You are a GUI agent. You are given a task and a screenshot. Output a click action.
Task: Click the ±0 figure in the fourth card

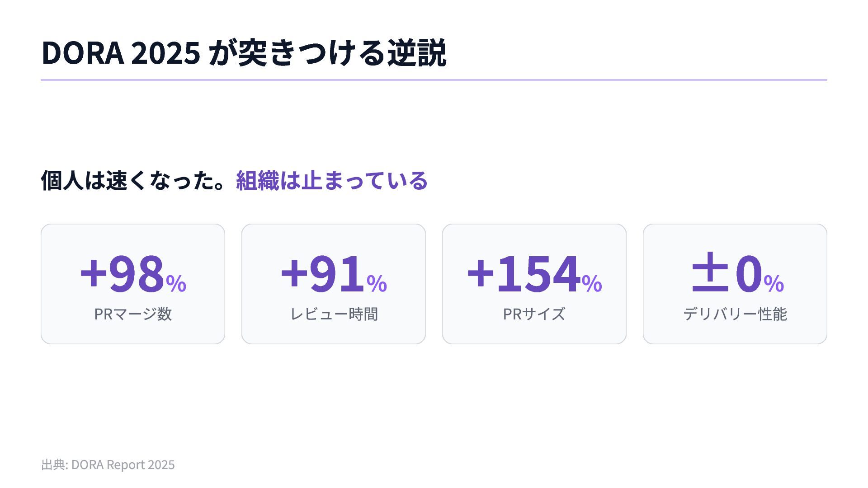(x=726, y=273)
